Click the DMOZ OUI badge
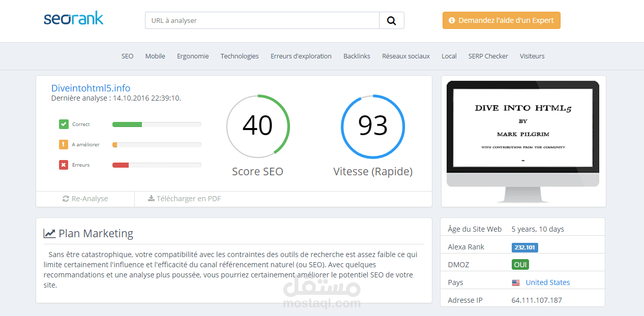 pyautogui.click(x=520, y=265)
